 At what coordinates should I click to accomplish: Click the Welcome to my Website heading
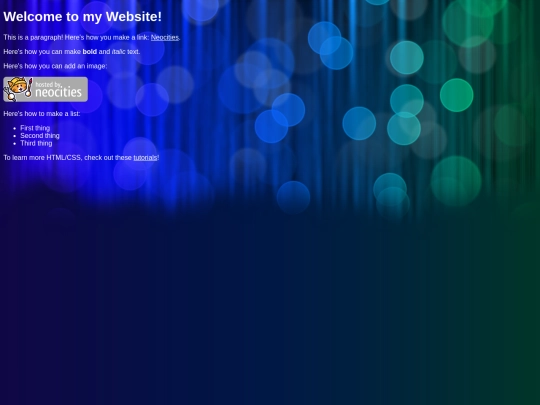click(82, 17)
